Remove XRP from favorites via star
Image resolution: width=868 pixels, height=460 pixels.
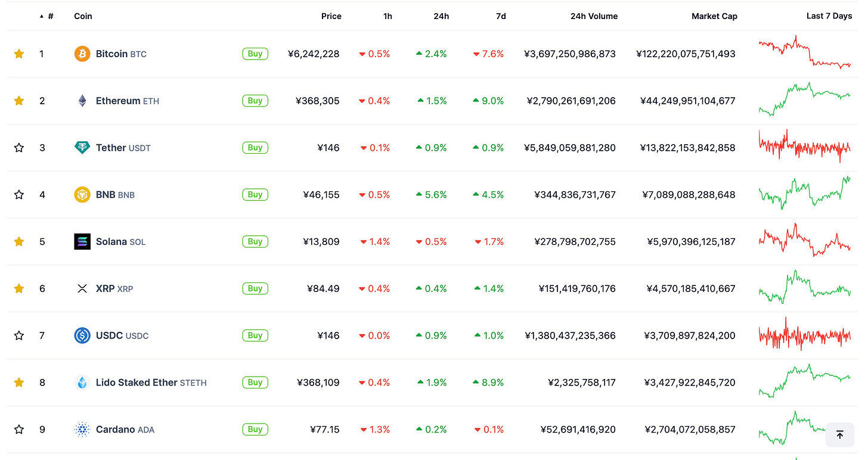pos(19,288)
